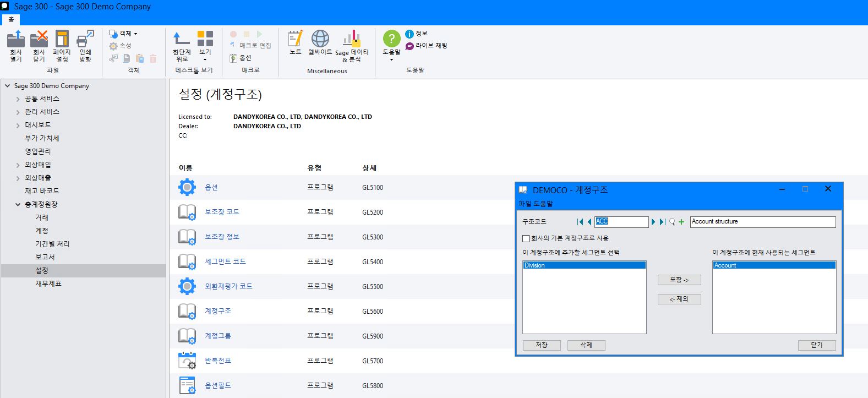
Task: Launch the 웹싸이트 globe icon
Action: pyautogui.click(x=320, y=39)
